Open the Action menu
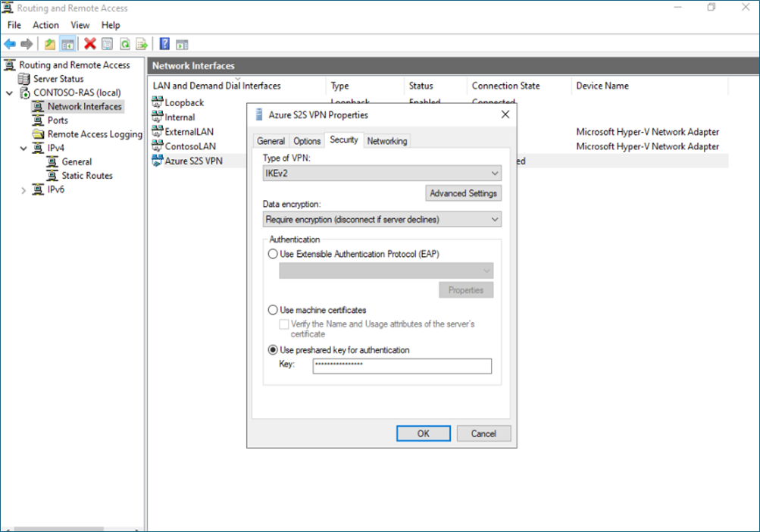This screenshot has height=532, width=760. click(x=45, y=25)
